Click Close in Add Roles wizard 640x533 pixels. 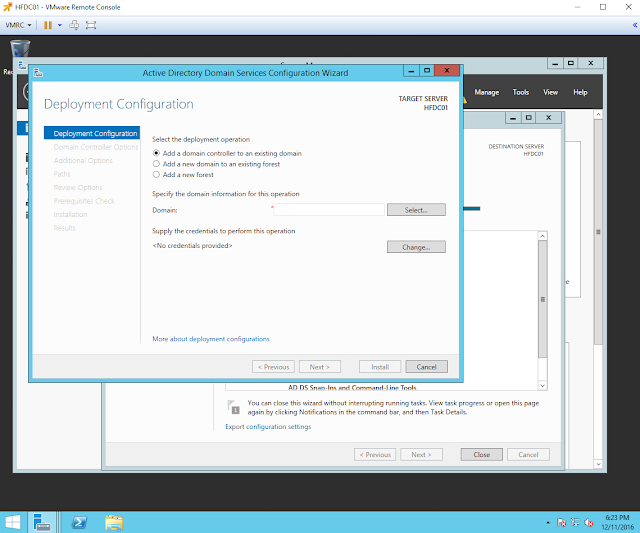[x=482, y=454]
